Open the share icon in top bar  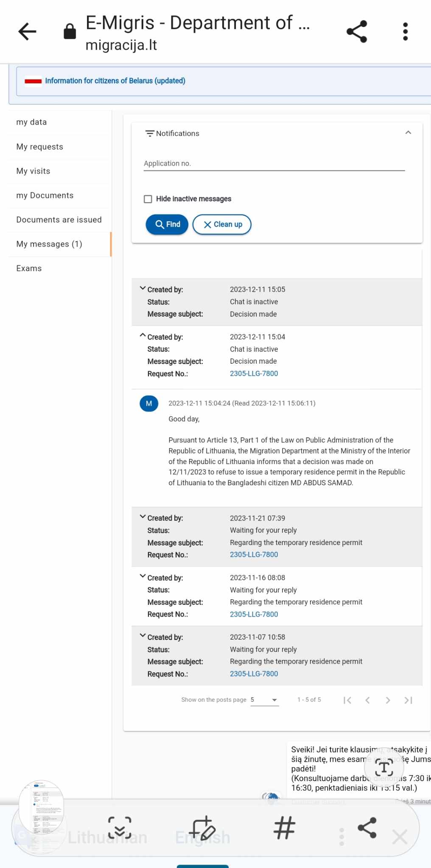pos(357,32)
